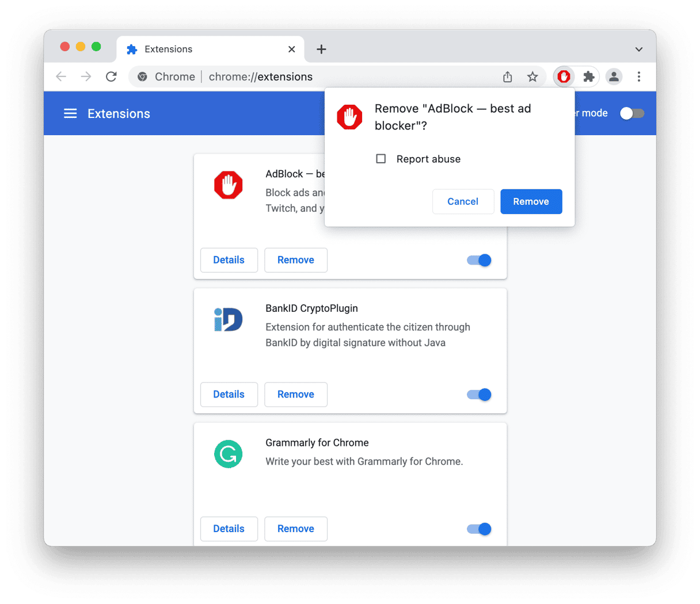Bookmark this page with the star icon
Viewport: 700px width, 604px height.
pyautogui.click(x=532, y=77)
